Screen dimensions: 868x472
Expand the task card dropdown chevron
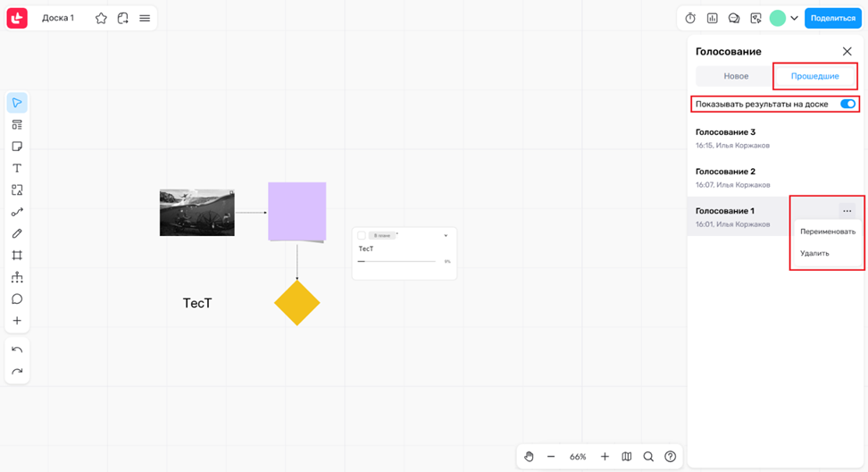coord(446,235)
